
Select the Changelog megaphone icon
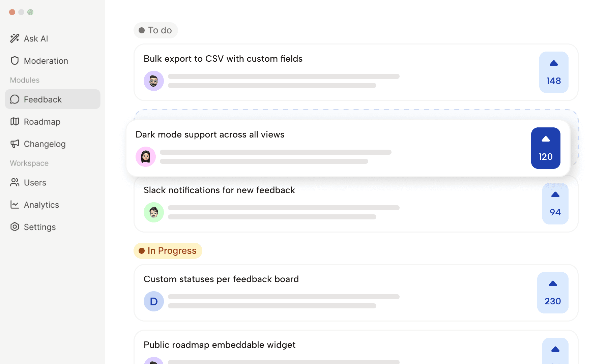(15, 144)
